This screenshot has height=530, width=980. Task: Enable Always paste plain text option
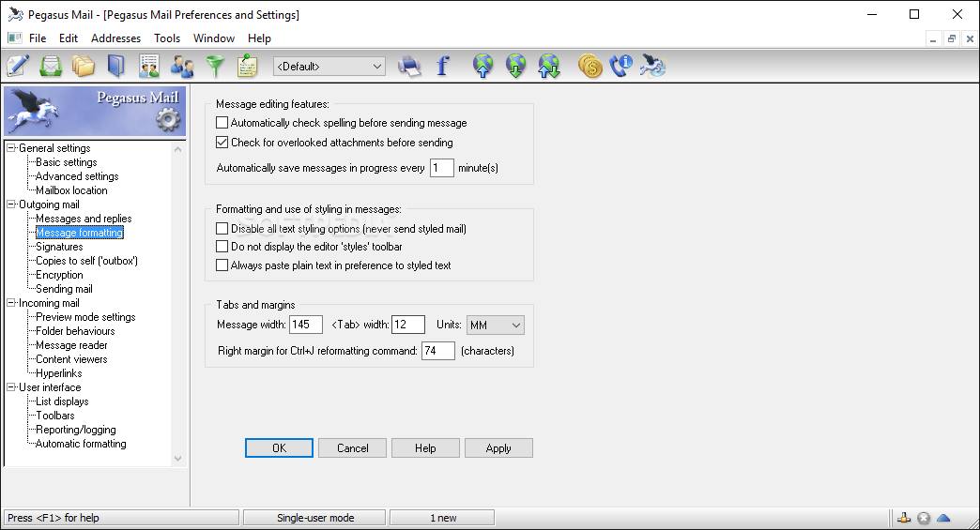[222, 265]
